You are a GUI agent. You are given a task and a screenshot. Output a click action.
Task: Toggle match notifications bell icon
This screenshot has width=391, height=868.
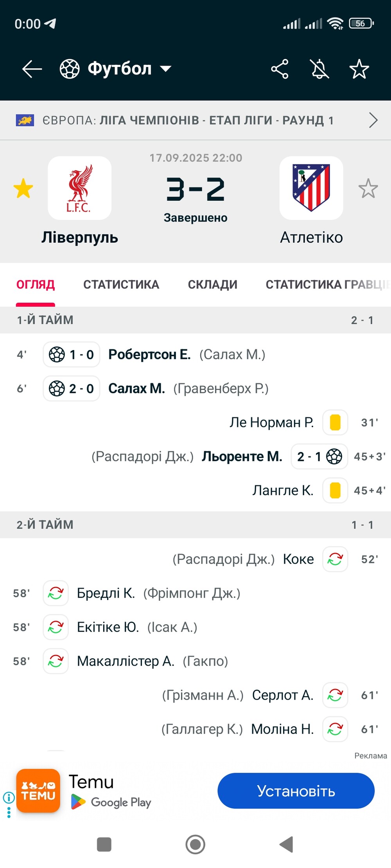click(x=319, y=69)
